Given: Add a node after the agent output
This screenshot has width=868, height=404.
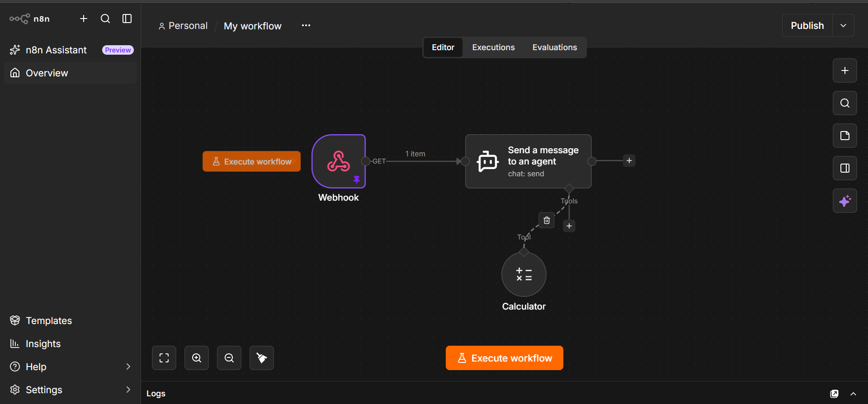Looking at the screenshot, I should (x=629, y=160).
